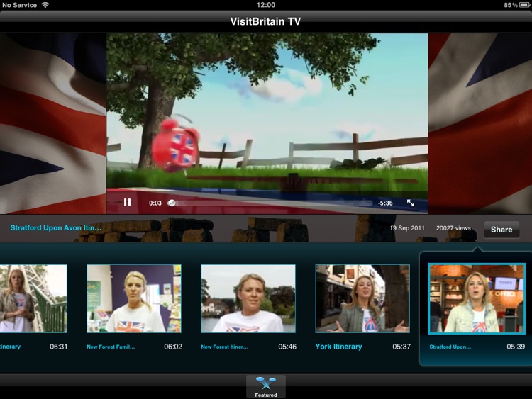This screenshot has width=532, height=399.
Task: Select the New Forest Famil... video thumbnail
Action: coord(134,298)
